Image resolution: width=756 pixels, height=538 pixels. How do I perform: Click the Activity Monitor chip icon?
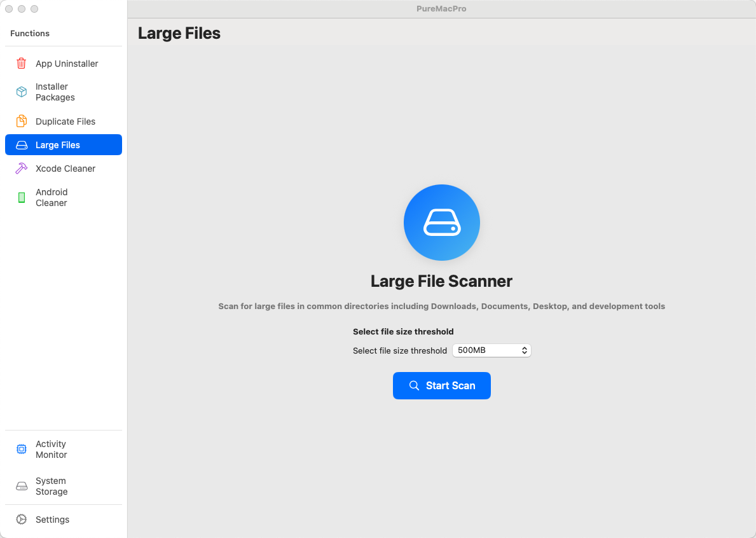point(20,449)
